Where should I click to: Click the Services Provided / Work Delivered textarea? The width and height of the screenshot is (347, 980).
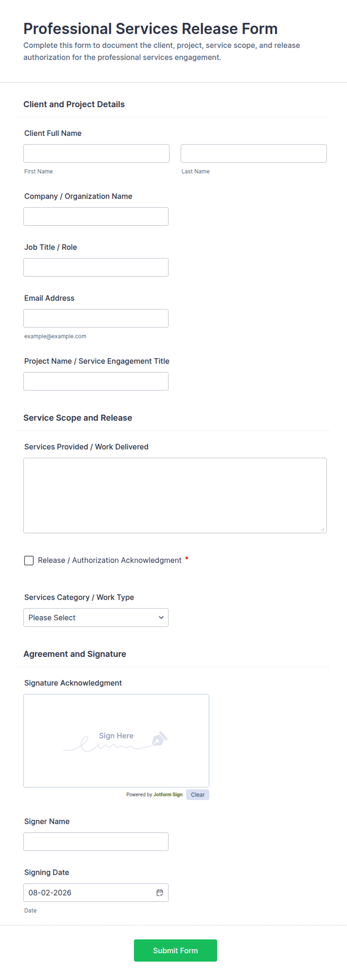click(175, 495)
